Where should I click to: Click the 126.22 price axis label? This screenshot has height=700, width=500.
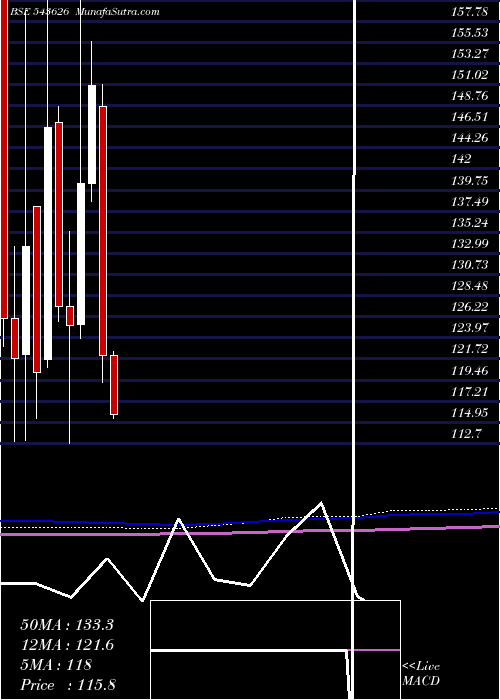(x=470, y=307)
